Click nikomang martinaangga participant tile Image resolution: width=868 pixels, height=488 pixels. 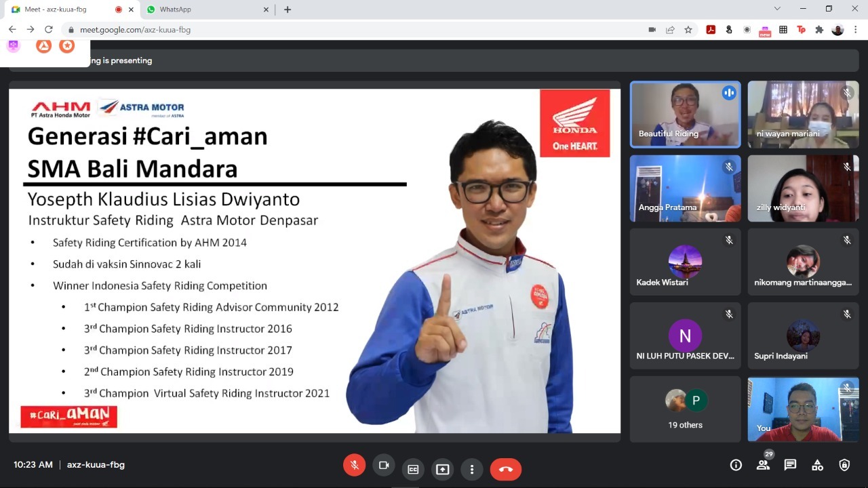tap(803, 262)
